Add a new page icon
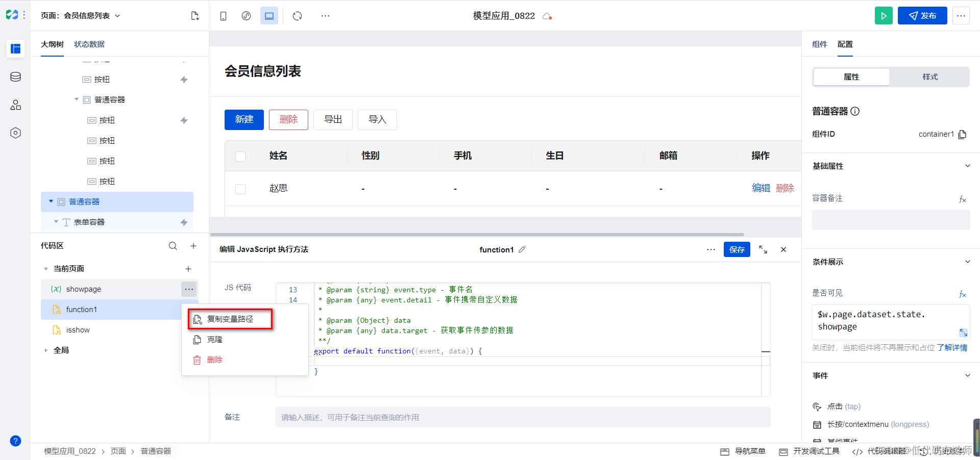 (195, 16)
